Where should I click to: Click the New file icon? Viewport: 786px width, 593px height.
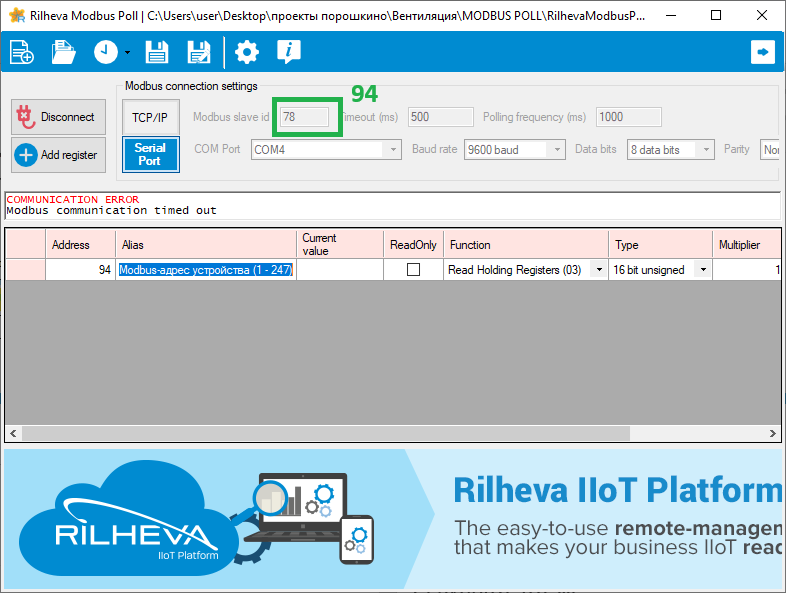click(x=22, y=53)
